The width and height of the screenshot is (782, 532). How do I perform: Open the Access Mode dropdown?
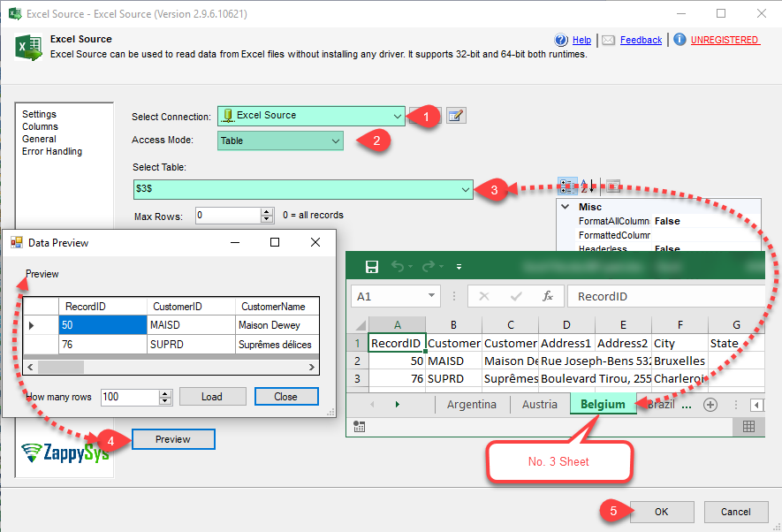335,141
